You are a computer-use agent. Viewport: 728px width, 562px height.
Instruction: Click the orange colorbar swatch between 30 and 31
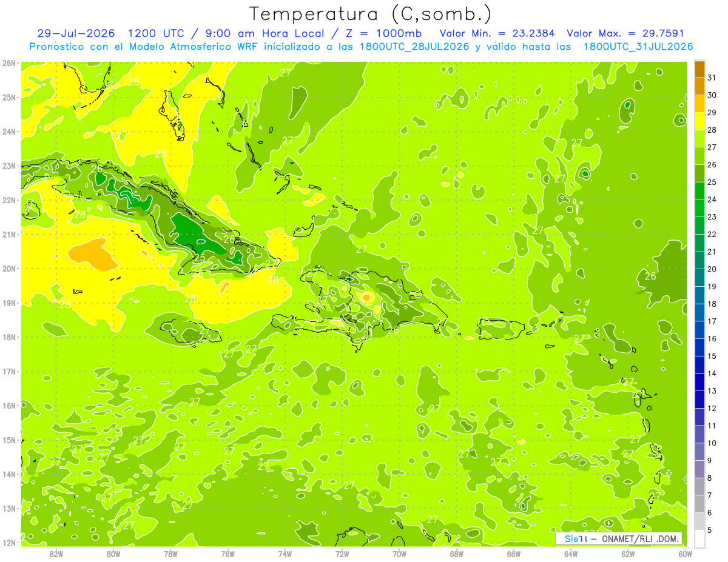[x=699, y=86]
